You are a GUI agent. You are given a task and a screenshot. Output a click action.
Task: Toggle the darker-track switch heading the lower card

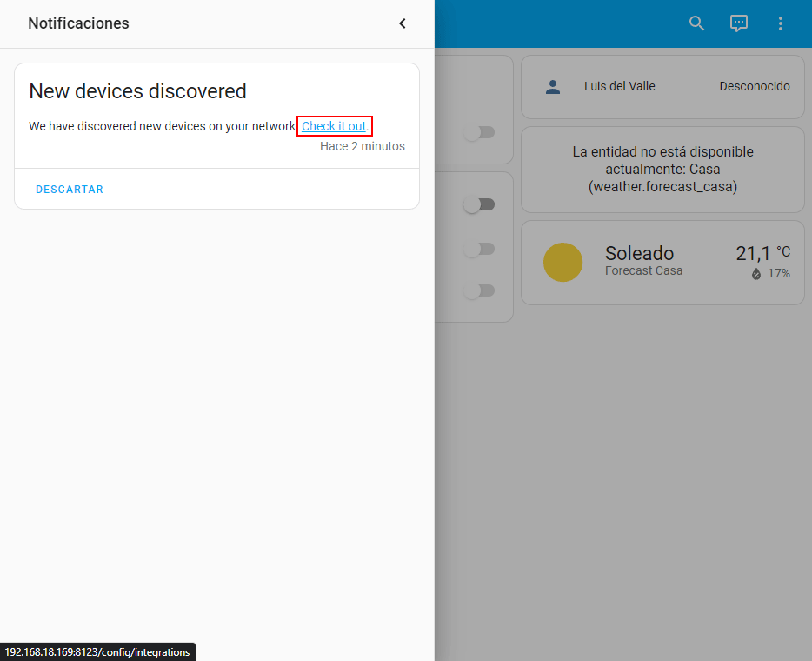point(479,204)
